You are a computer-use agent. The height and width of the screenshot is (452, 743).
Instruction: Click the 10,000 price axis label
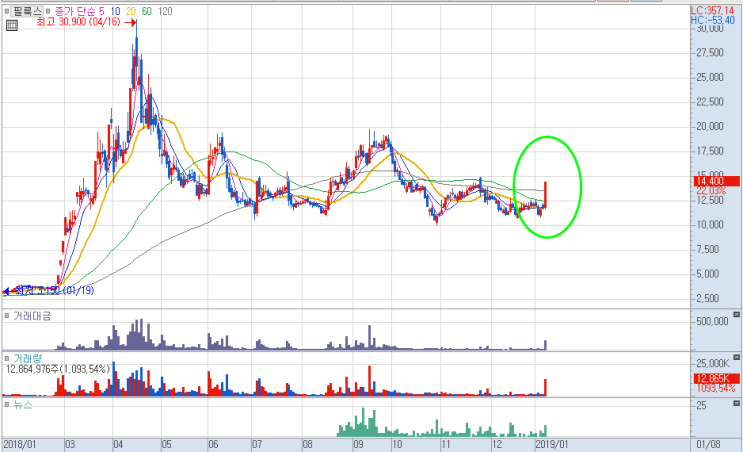pos(710,225)
